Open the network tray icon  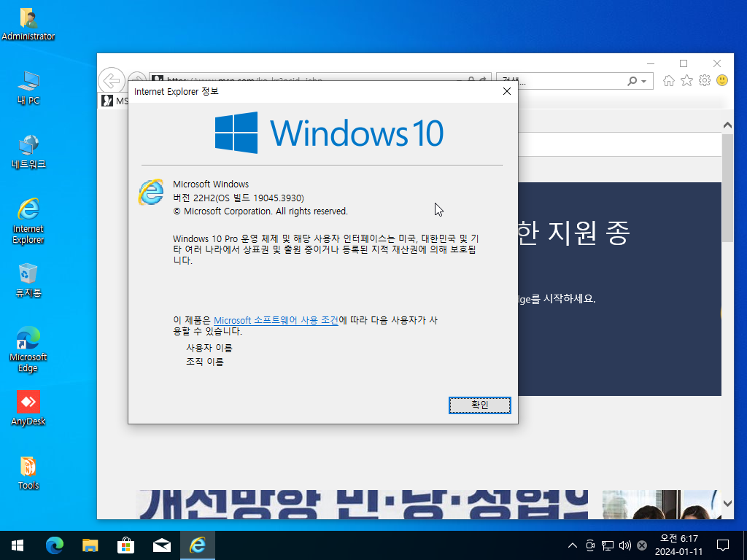[x=608, y=545]
